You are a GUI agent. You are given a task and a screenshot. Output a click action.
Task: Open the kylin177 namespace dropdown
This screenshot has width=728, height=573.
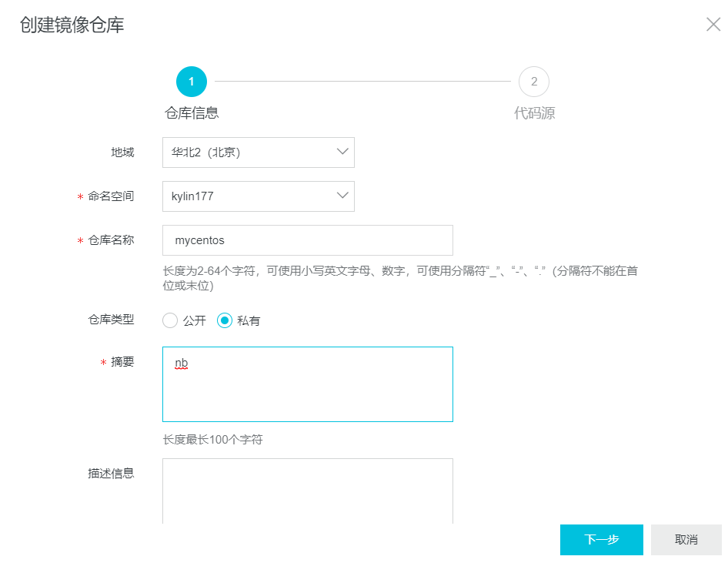[258, 196]
